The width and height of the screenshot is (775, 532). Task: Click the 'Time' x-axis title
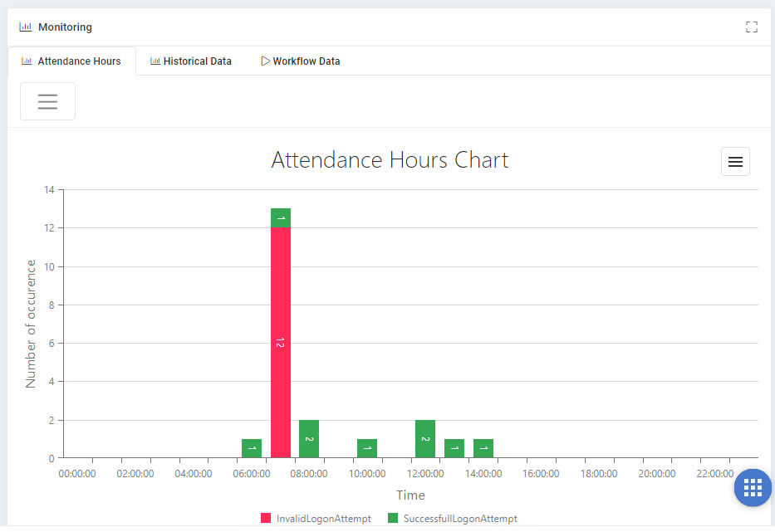(x=410, y=495)
